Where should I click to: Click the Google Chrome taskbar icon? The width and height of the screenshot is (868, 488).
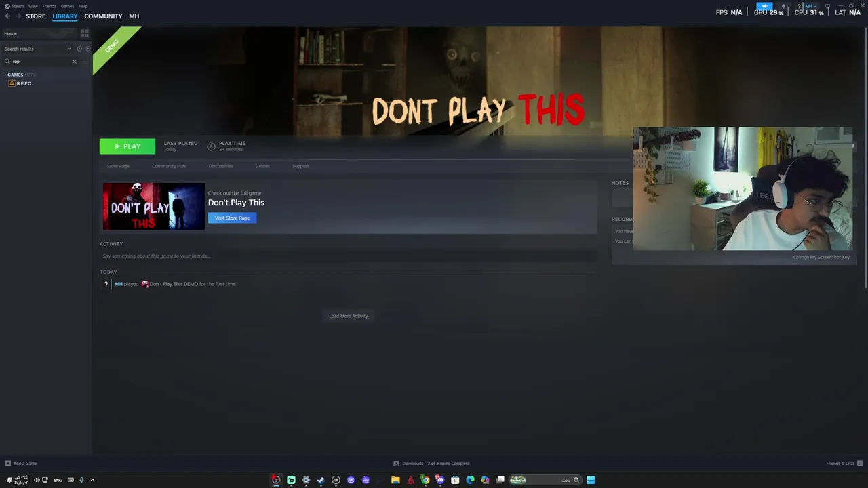[425, 480]
